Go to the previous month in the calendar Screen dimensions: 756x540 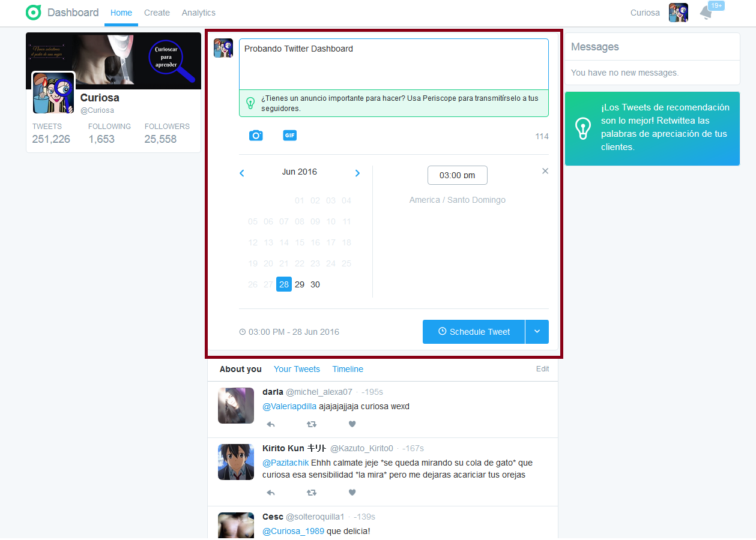[241, 173]
